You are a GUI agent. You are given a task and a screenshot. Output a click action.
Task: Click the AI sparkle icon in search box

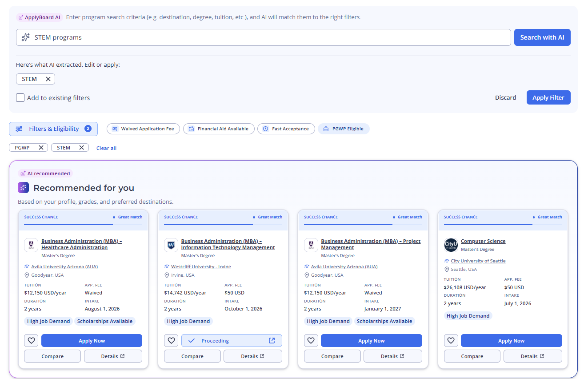26,37
